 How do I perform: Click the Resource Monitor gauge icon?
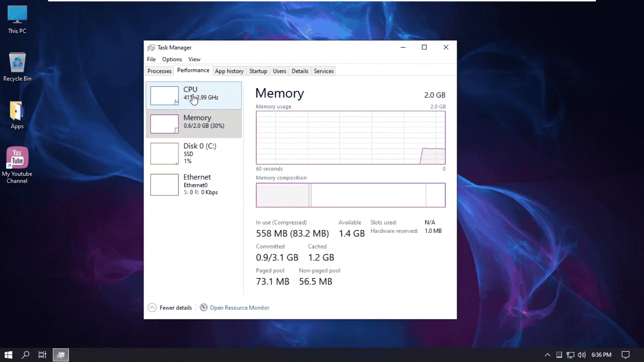click(204, 307)
